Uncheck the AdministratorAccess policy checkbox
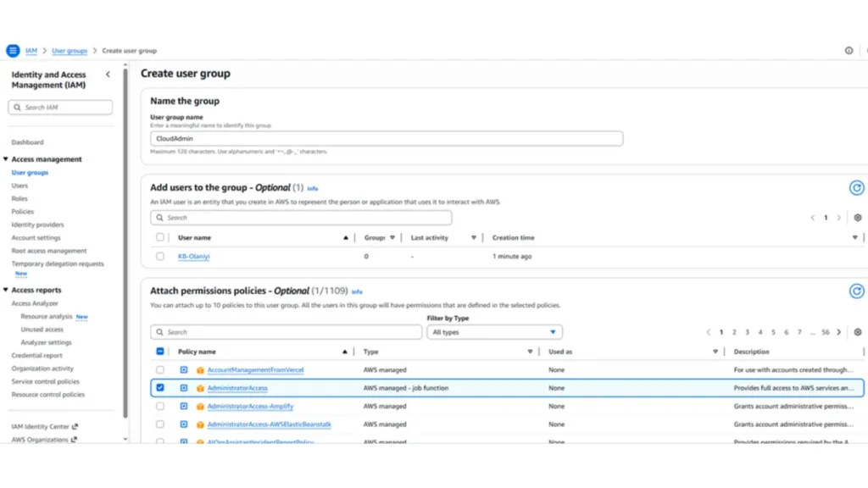 [x=160, y=388]
